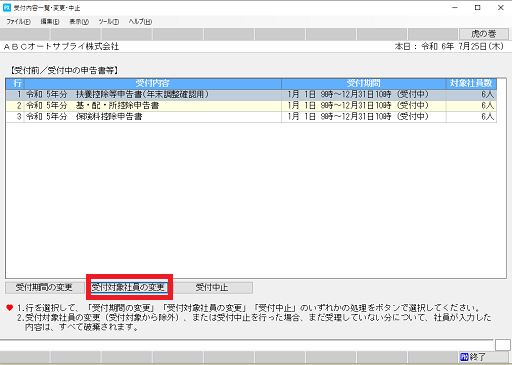
Task: Open the 編集 menu
Action: click(x=50, y=22)
